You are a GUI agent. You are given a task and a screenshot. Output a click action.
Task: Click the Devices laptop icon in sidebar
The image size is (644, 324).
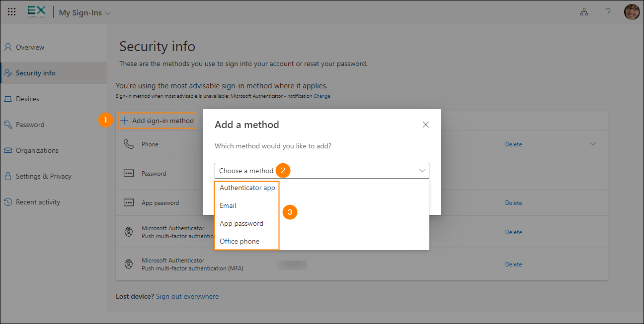click(8, 99)
